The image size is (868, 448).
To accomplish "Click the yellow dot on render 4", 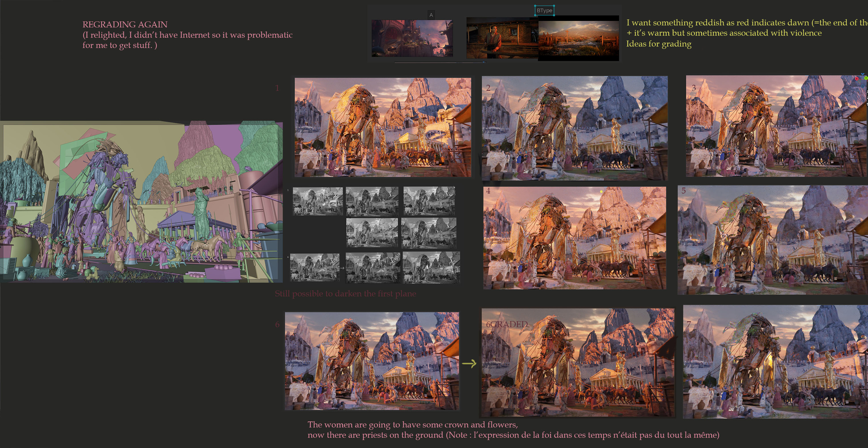I will point(601,192).
